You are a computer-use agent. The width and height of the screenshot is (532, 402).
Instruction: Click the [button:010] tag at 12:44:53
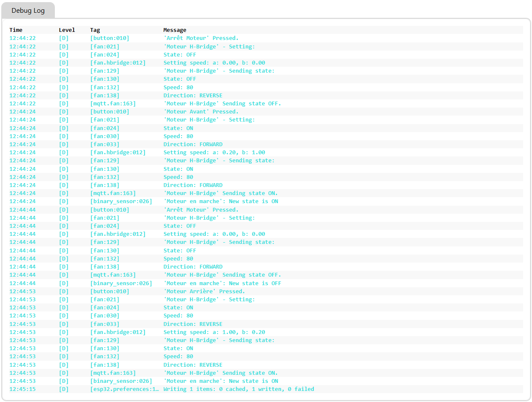(109, 292)
